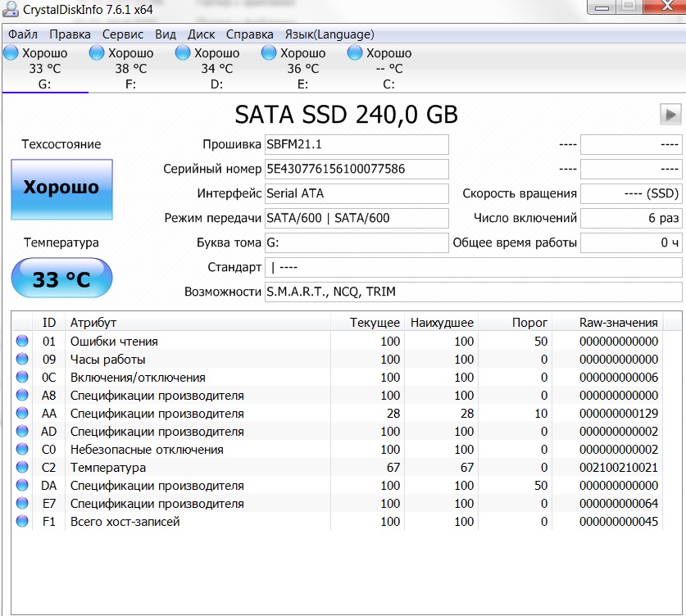Screen dimensions: 686x616
Task: Click the serial number field
Action: 357,169
